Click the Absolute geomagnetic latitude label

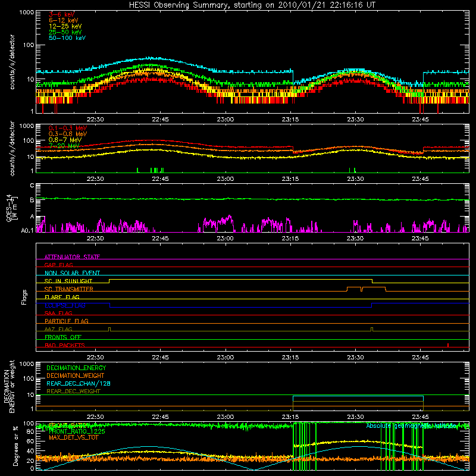[x=411, y=426]
